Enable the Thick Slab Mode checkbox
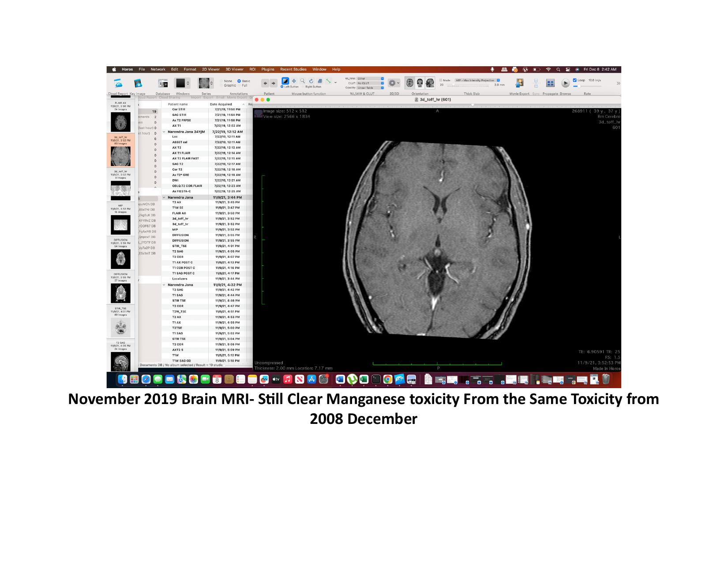This screenshot has height=563, width=728. (x=440, y=80)
